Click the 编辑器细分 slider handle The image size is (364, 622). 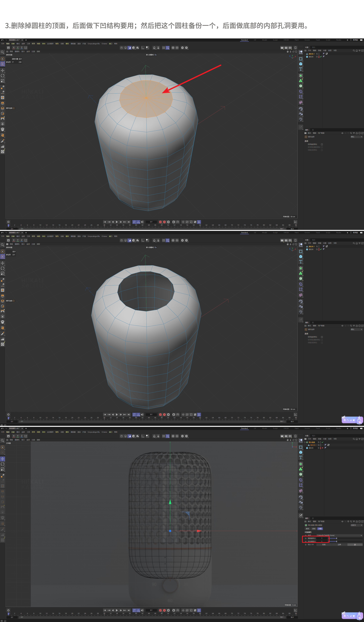[337, 538]
